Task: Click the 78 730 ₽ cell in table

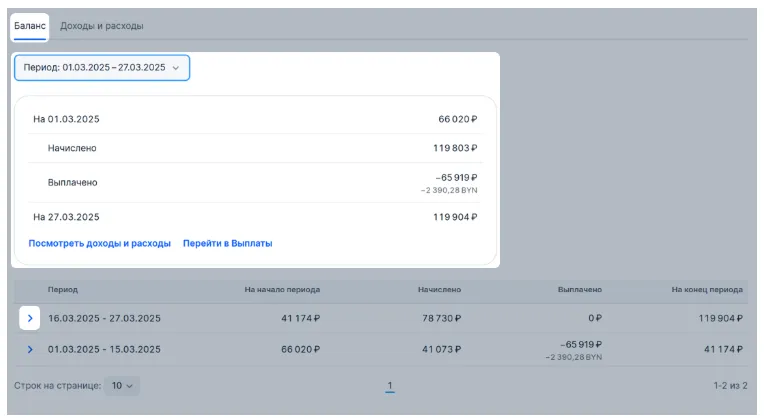Action: click(439, 318)
